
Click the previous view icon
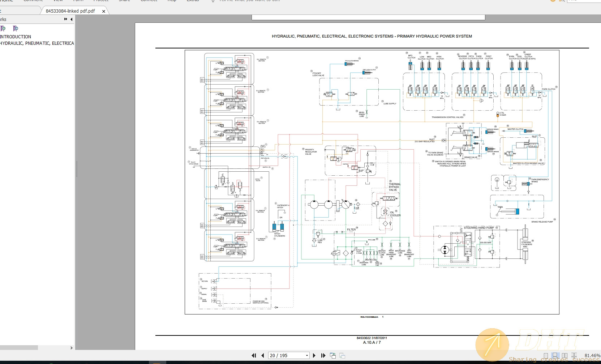[333, 356]
